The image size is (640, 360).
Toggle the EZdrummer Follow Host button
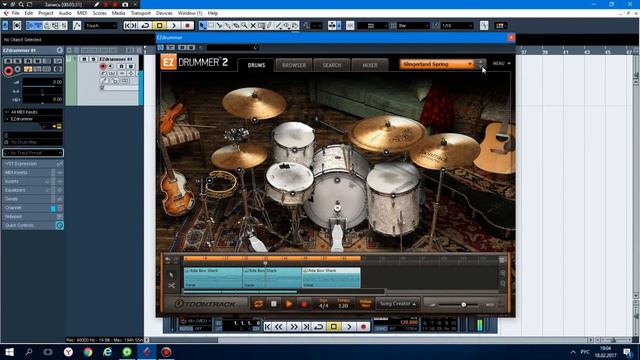[365, 304]
